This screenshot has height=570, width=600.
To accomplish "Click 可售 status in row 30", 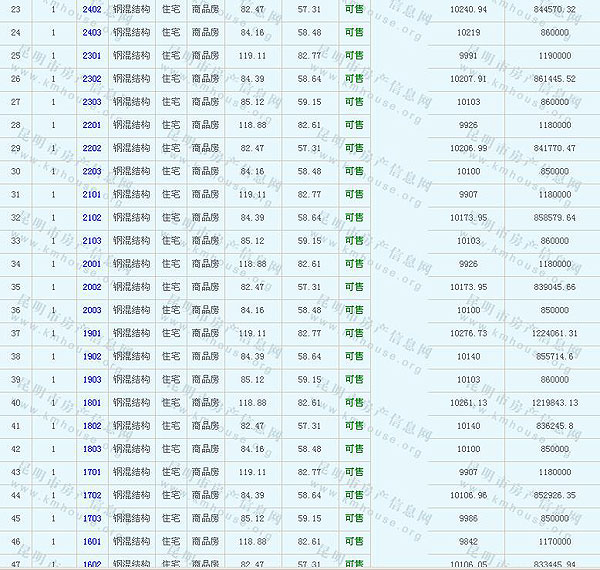I will point(353,171).
